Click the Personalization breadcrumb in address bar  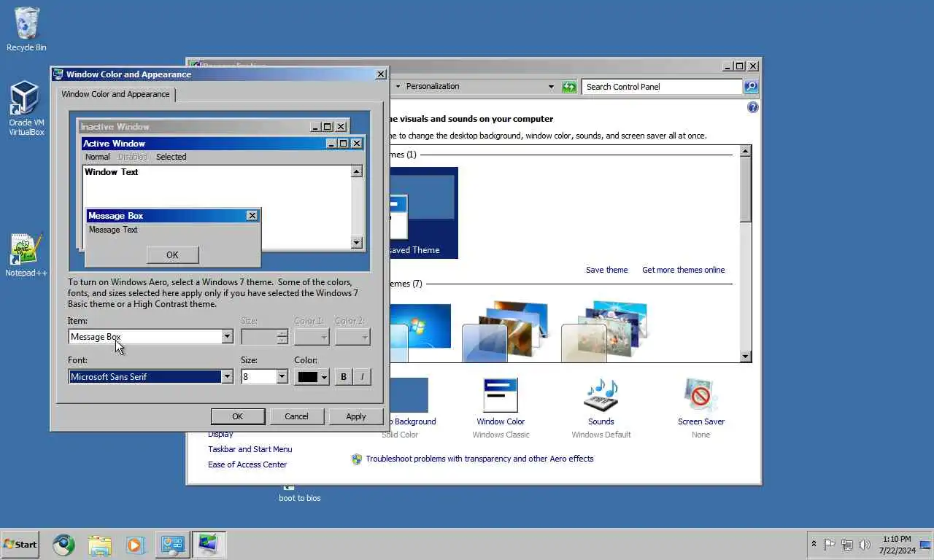tap(433, 86)
